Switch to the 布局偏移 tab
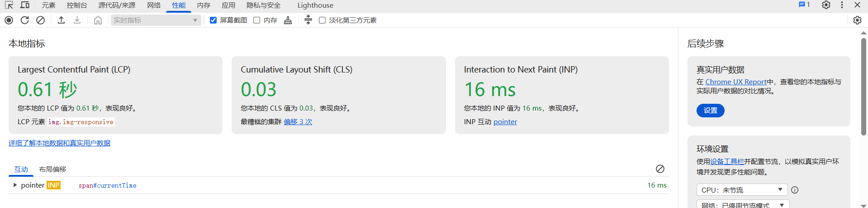The width and height of the screenshot is (868, 208). [52, 169]
